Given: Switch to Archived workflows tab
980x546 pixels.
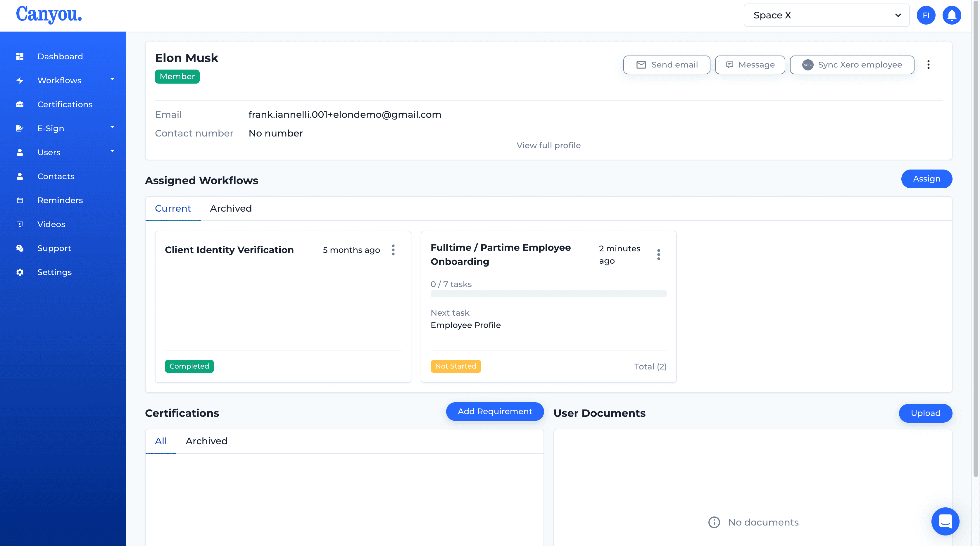Looking at the screenshot, I should click(x=231, y=208).
